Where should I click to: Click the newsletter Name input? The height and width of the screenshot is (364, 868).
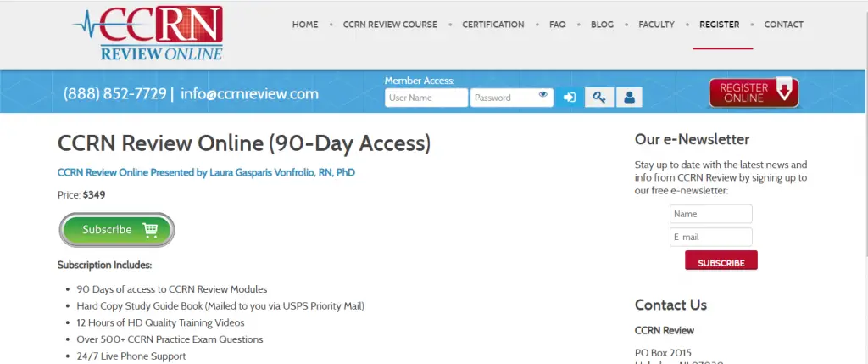[710, 215]
